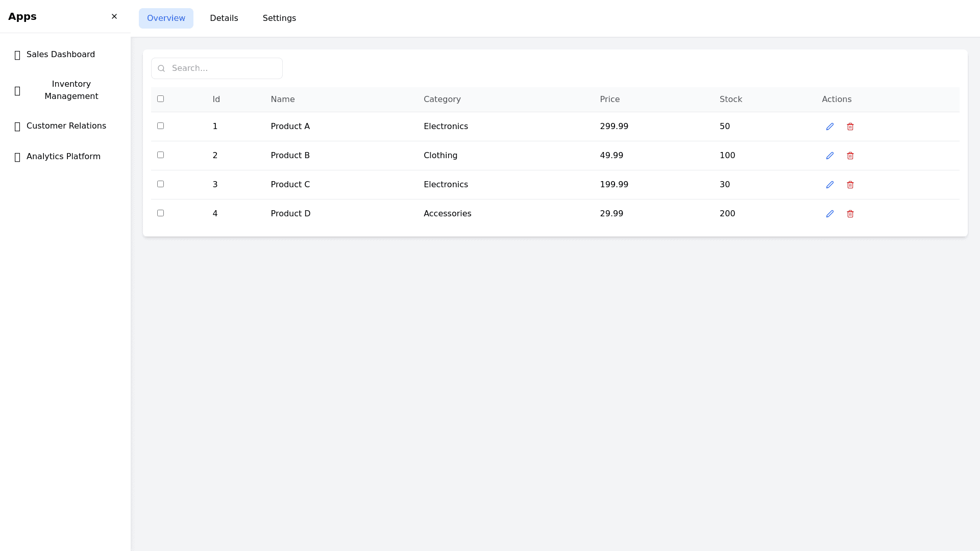Open Inventory Management from the sidebar
This screenshot has height=551, width=980.
click(71, 90)
